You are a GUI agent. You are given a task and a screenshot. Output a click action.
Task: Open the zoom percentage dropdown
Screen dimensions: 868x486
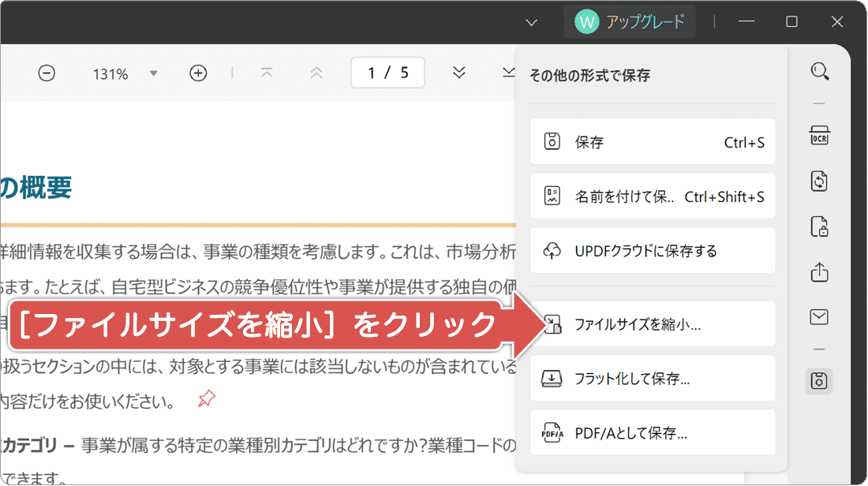point(155,73)
